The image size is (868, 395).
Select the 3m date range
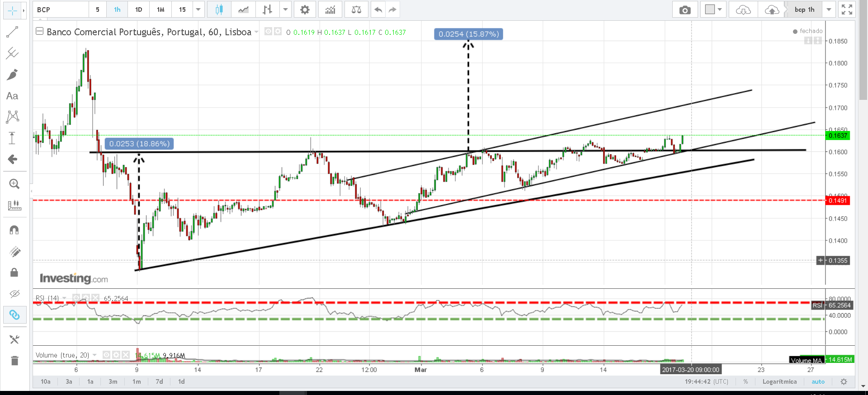click(x=113, y=381)
